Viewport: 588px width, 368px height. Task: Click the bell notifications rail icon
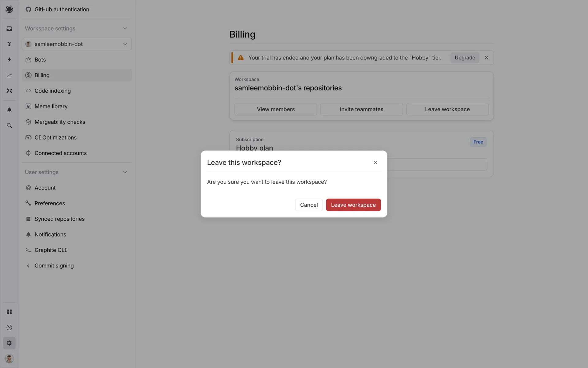(x=9, y=110)
